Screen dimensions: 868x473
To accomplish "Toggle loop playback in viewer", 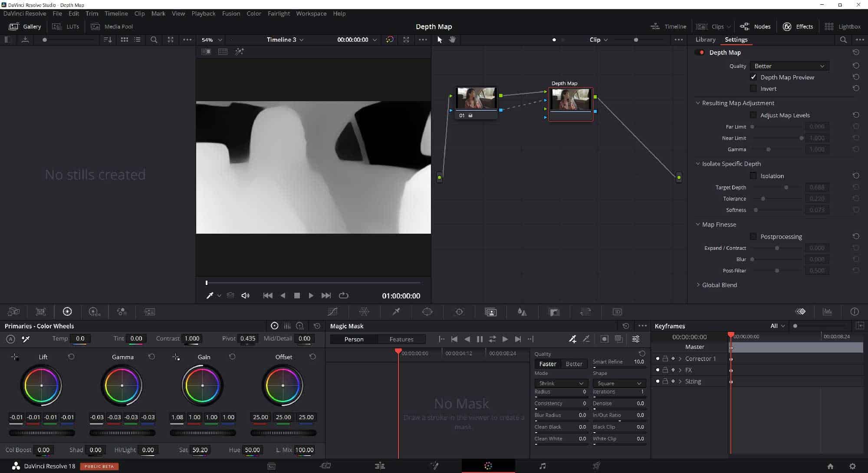I will tap(343, 296).
